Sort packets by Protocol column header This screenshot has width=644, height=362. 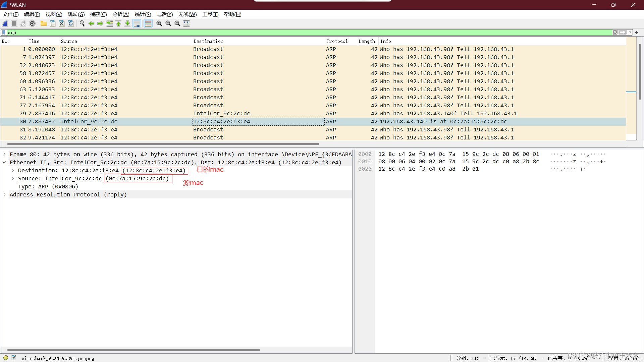point(340,41)
